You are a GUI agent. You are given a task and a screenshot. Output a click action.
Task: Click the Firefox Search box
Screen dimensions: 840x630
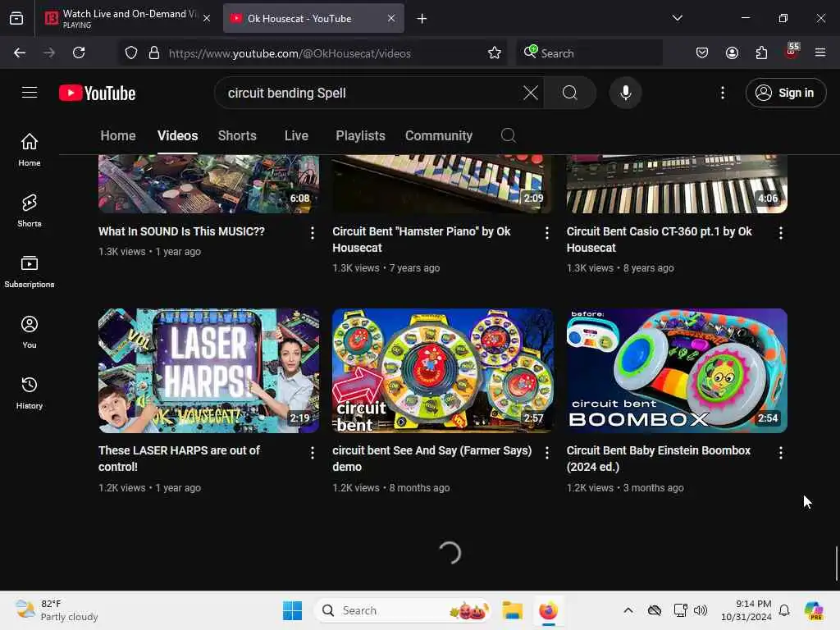coord(589,52)
